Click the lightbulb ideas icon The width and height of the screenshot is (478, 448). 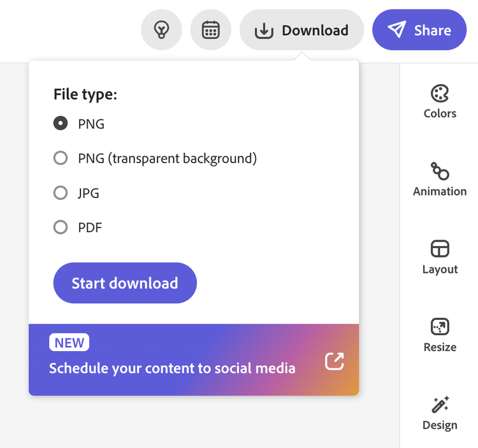(161, 30)
